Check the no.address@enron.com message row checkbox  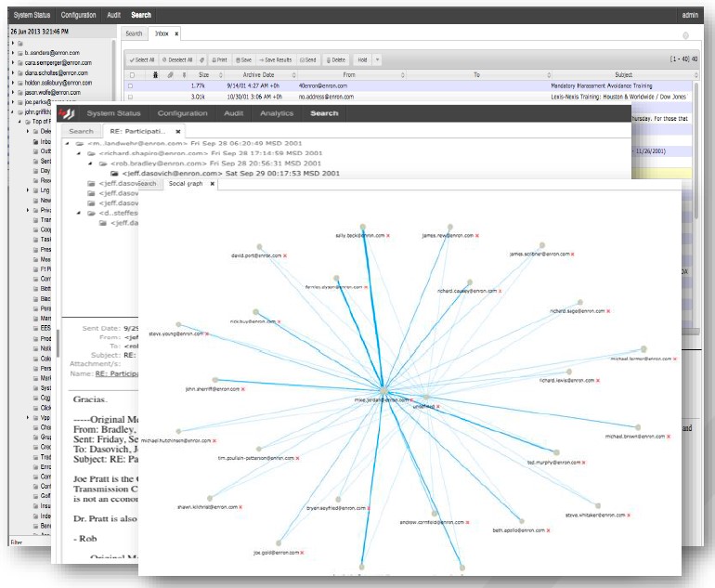(x=130, y=97)
